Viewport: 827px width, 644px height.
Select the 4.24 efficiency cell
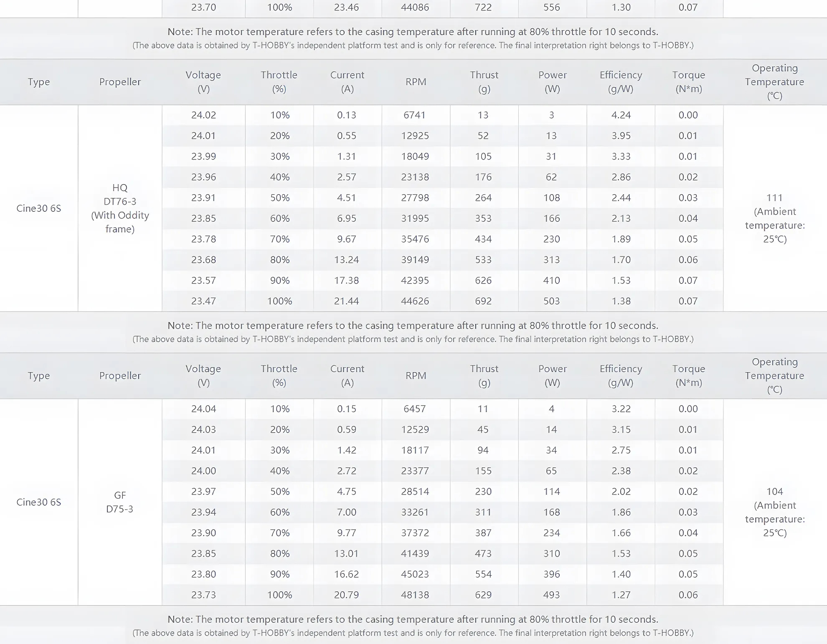point(621,115)
